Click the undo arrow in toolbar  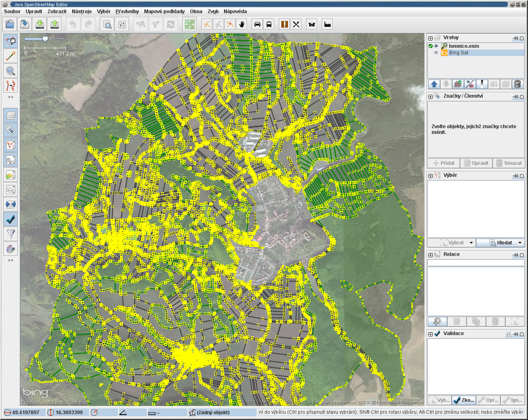coord(73,24)
